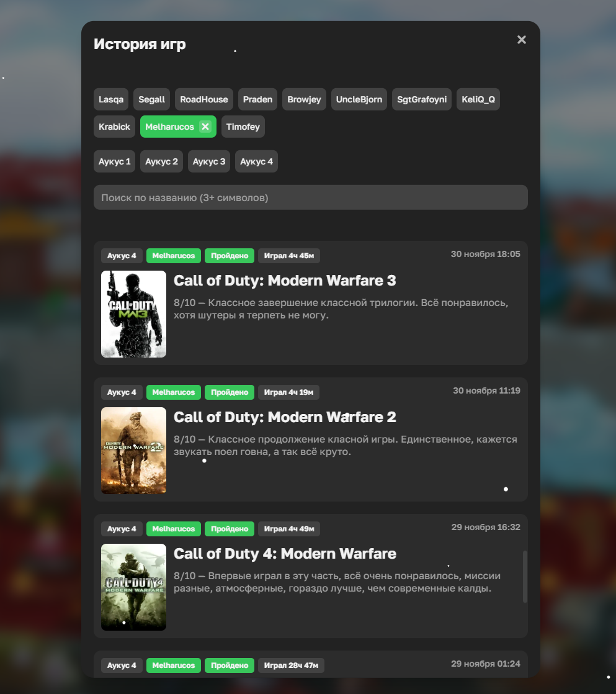Select the Аукус 3 season filter
This screenshot has width=616, height=694.
point(208,161)
